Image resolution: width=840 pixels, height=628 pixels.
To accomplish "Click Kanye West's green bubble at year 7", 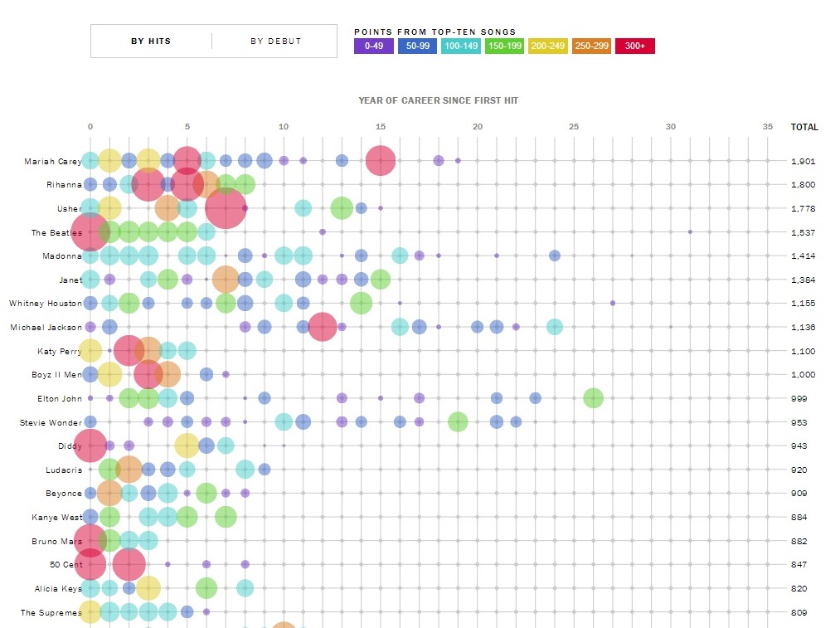I will (226, 517).
